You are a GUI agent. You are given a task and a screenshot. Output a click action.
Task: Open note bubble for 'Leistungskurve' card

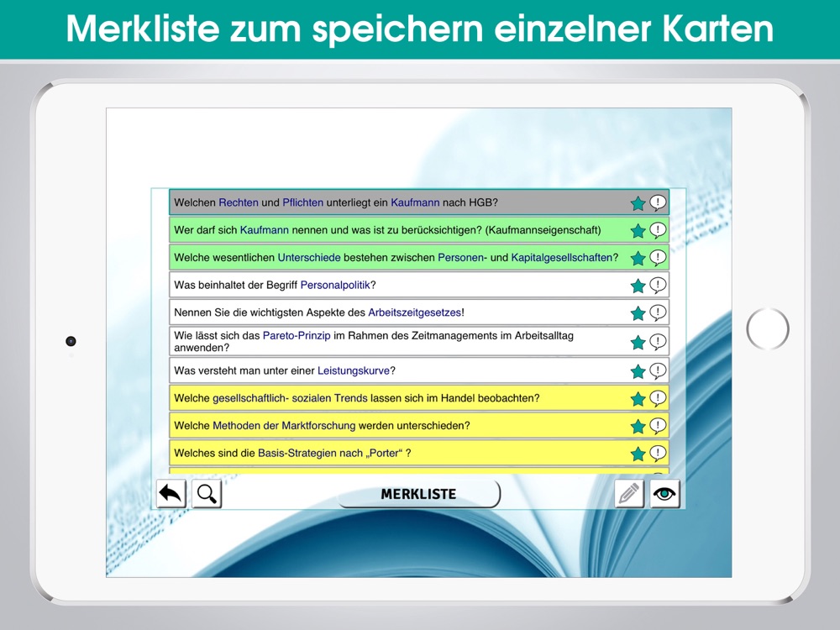pos(658,370)
